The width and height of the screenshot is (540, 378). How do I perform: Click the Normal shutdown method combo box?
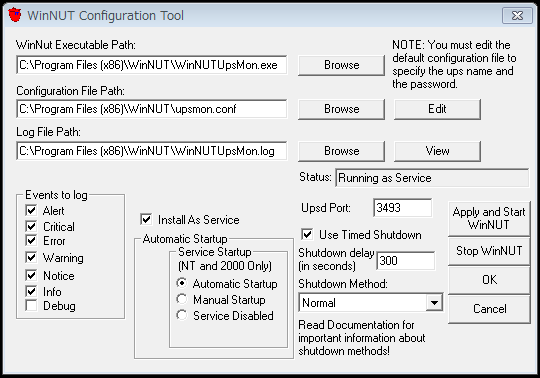pyautogui.click(x=371, y=303)
